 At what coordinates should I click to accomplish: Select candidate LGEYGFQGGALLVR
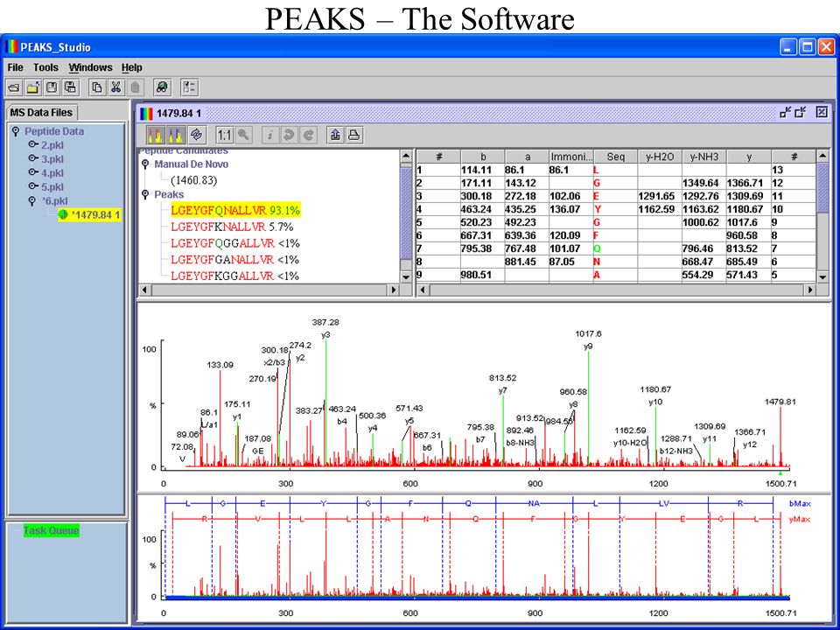[235, 243]
